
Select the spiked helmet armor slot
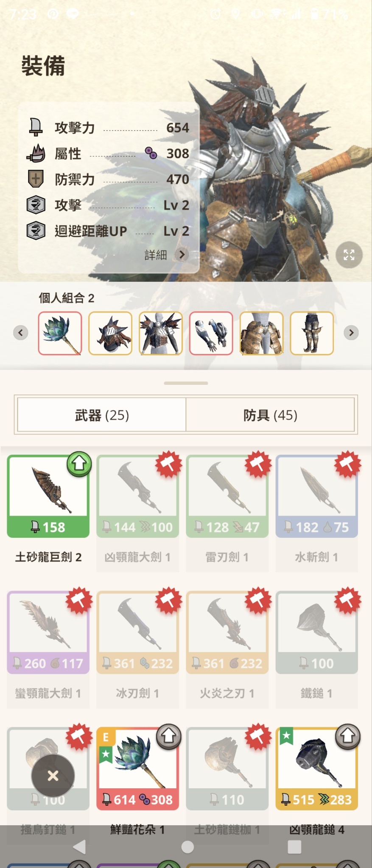click(110, 333)
